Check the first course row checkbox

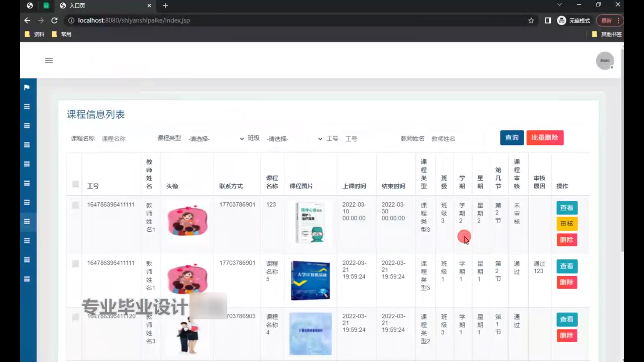coord(75,205)
